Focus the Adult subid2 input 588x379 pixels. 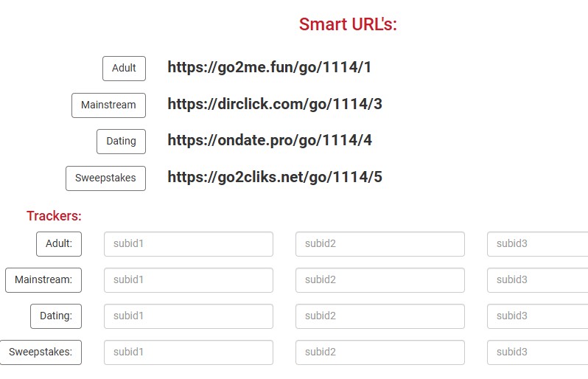point(380,244)
